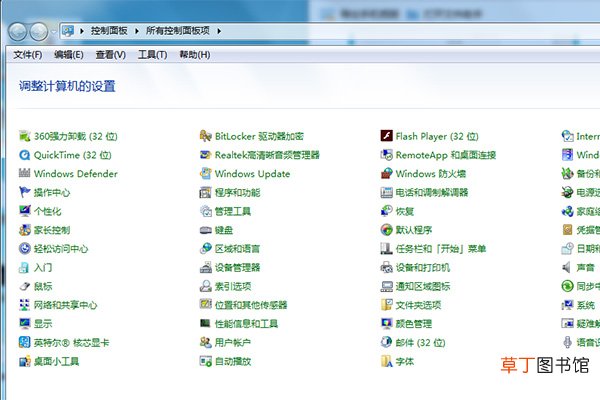Open the 个性化 icon
Image resolution: width=600 pixels, height=400 pixels.
24,211
